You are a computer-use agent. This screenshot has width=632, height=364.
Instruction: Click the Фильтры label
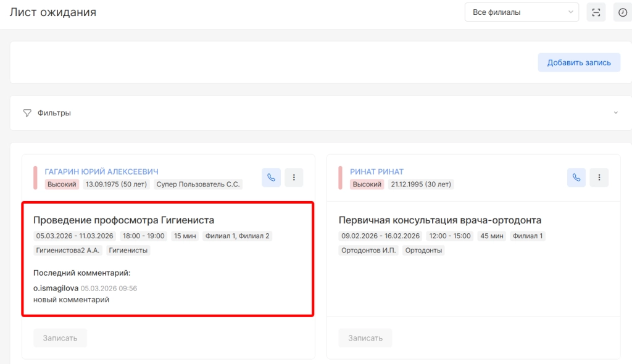(54, 113)
